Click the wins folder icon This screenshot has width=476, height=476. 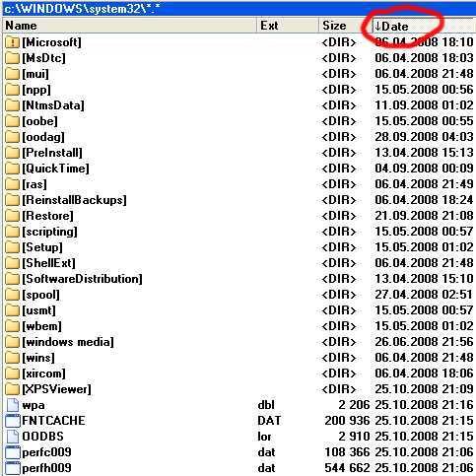click(13, 358)
